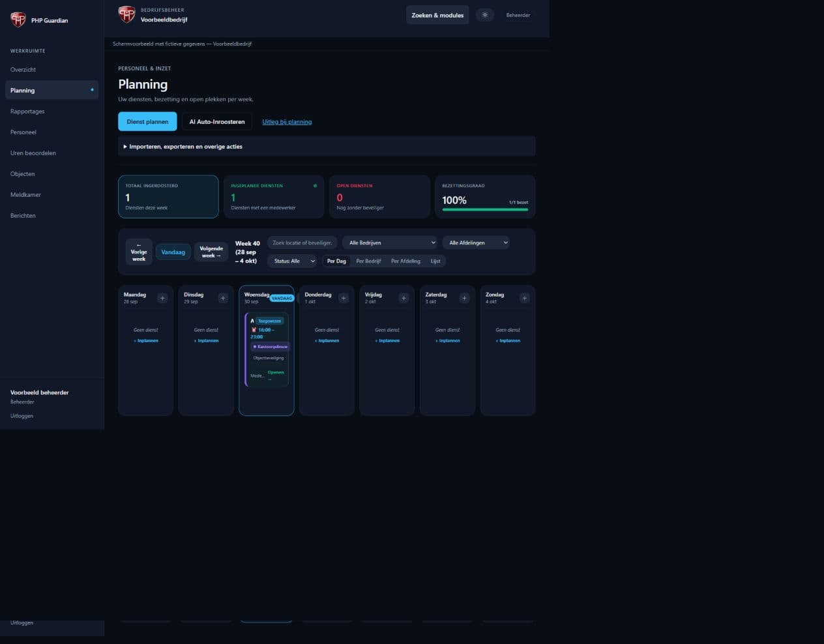Click the AI Auto-Inroosteren button
Image resolution: width=824 pixels, height=644 pixels.
point(217,122)
